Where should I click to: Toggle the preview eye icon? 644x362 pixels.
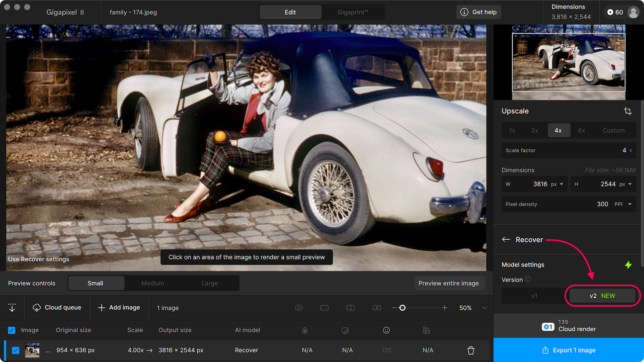(299, 308)
